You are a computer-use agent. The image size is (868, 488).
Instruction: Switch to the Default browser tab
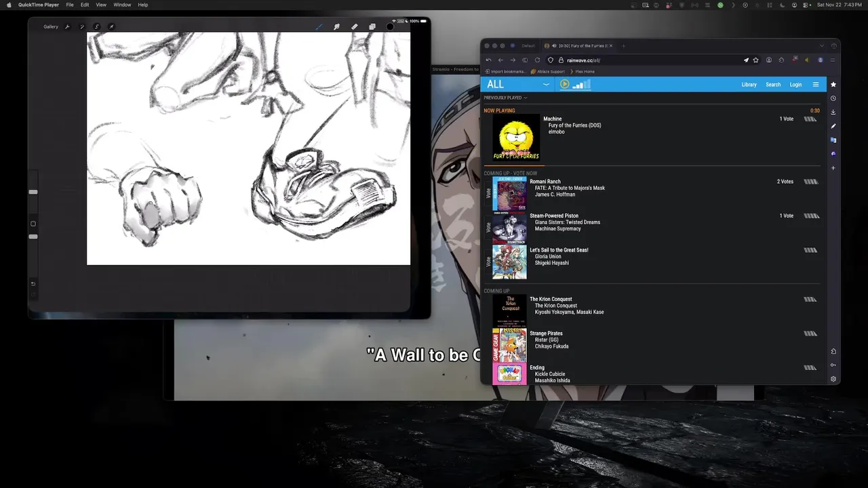tap(528, 45)
